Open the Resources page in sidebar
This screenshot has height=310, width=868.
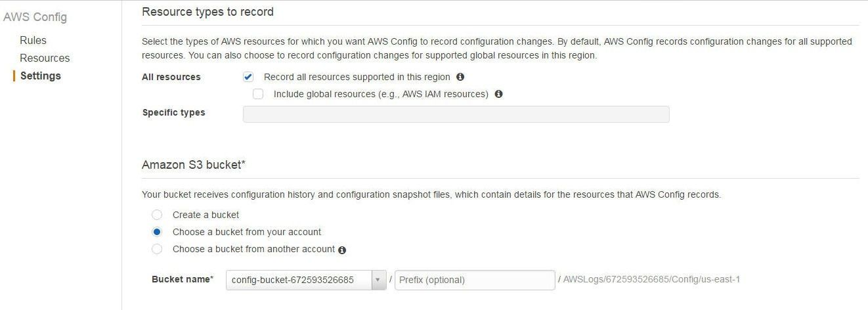pos(45,58)
